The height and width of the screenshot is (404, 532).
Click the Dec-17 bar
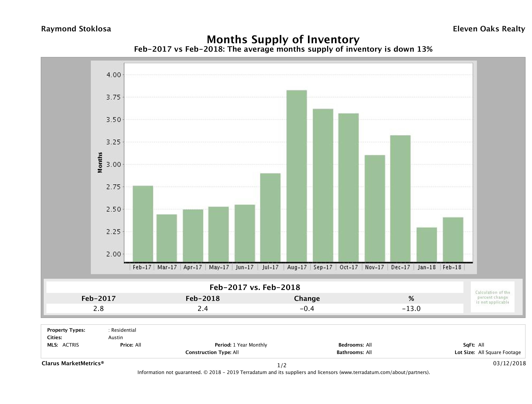pyautogui.click(x=400, y=198)
